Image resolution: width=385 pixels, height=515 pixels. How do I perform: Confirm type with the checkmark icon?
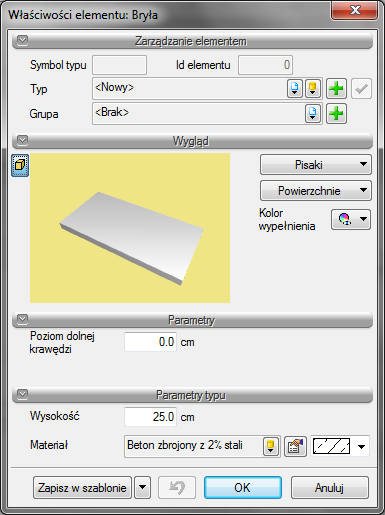point(361,89)
